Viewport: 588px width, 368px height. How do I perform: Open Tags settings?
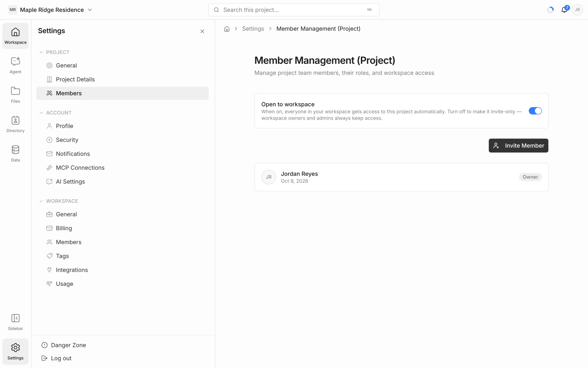(x=122, y=256)
